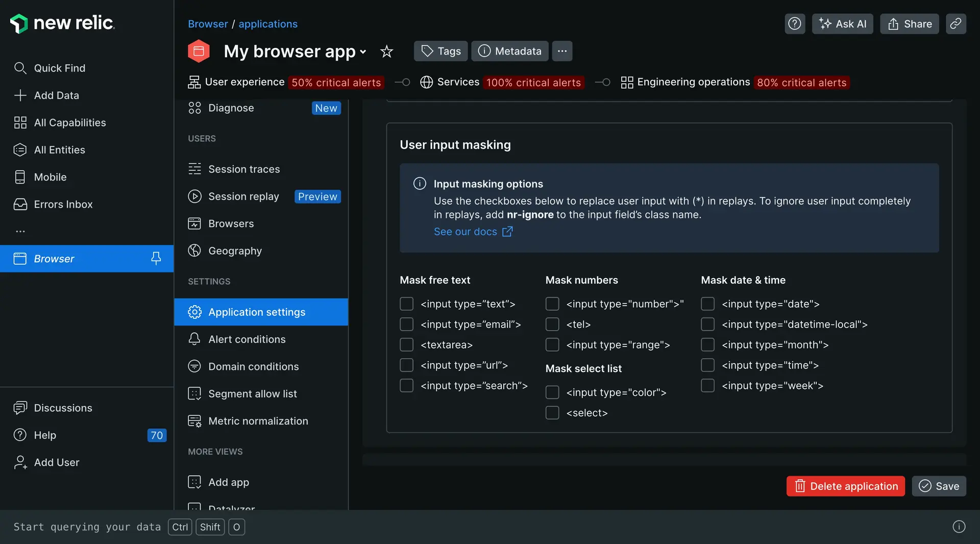This screenshot has width=980, height=544.
Task: Open Tags button
Action: pyautogui.click(x=440, y=51)
